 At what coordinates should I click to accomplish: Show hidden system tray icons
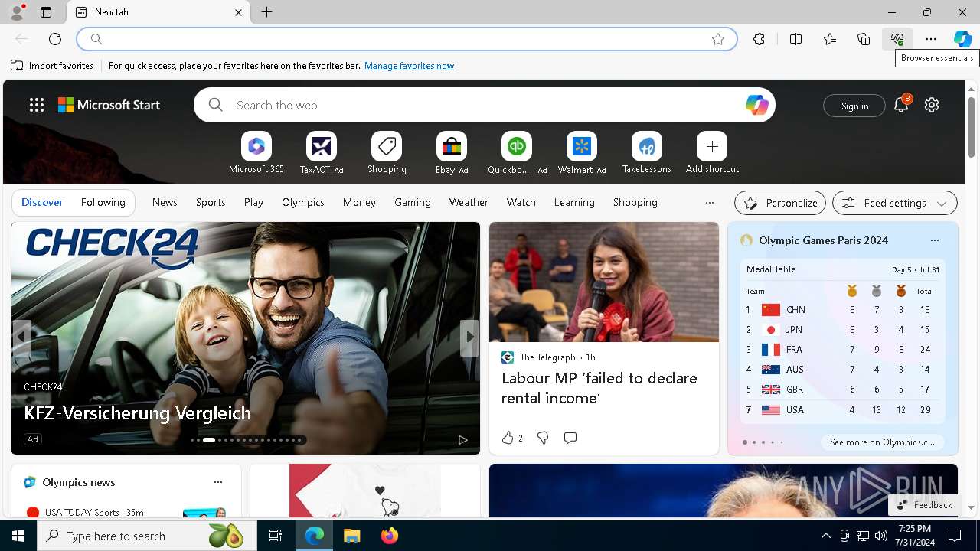825,536
